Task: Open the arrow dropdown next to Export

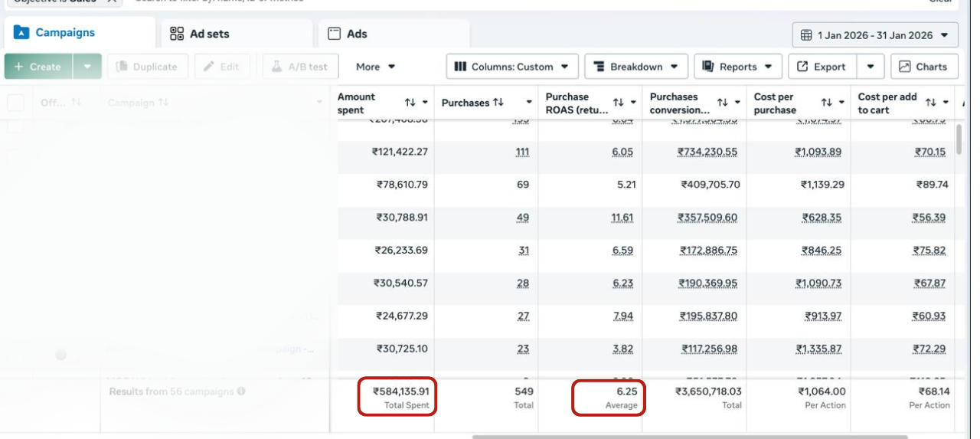Action: click(x=871, y=67)
